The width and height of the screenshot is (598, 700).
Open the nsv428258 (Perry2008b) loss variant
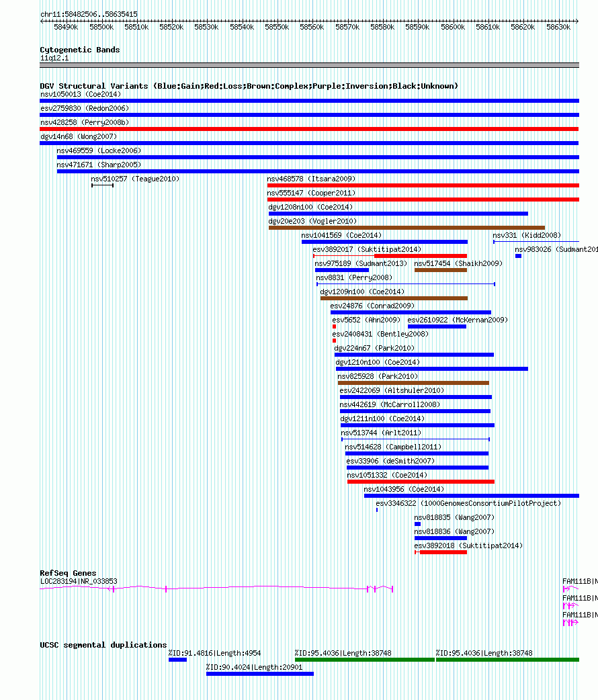coord(309,129)
